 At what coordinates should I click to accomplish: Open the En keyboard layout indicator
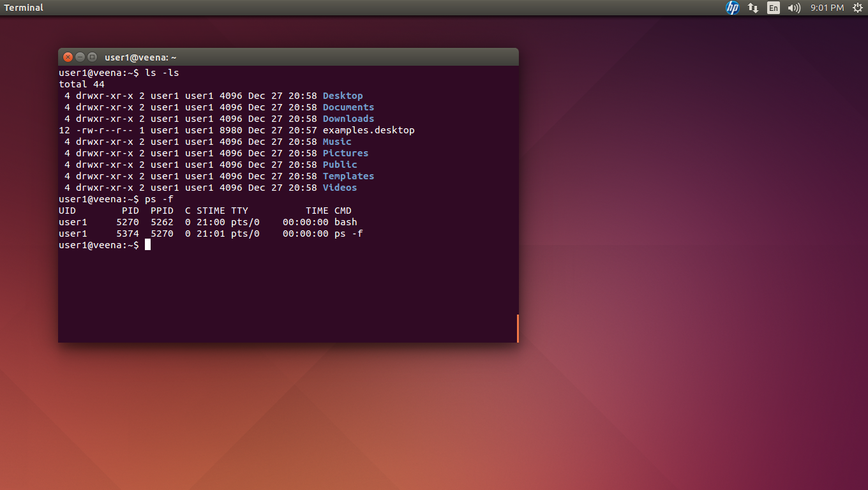(774, 8)
